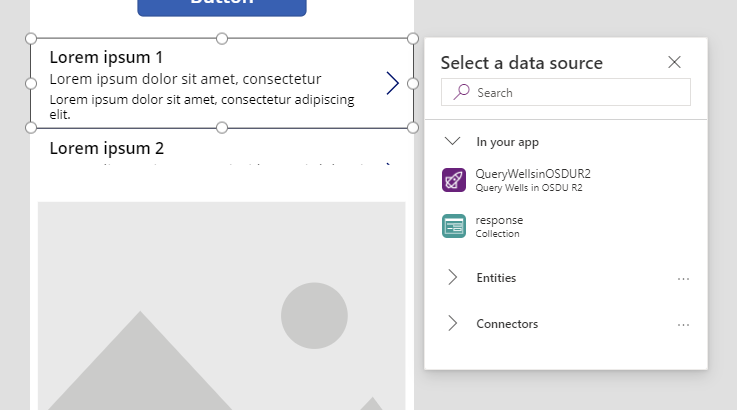
Task: Click the right-middle resize handle of gallery
Action: click(x=413, y=83)
